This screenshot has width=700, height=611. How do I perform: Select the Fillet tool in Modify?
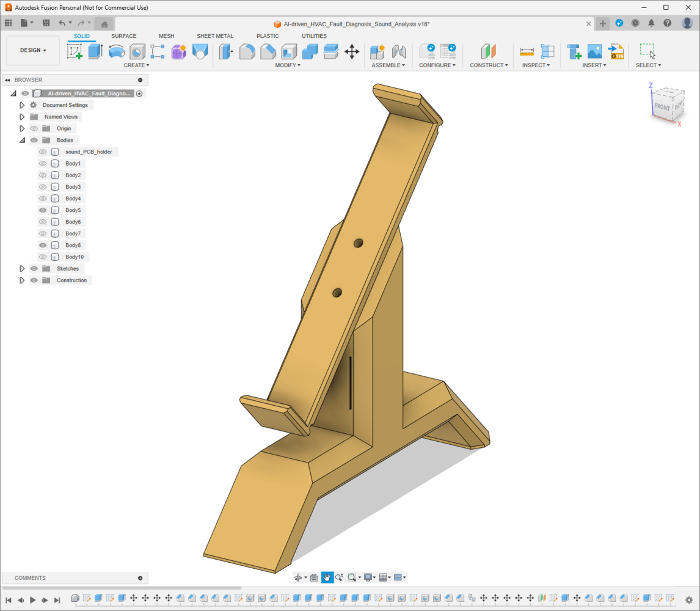[x=247, y=51]
